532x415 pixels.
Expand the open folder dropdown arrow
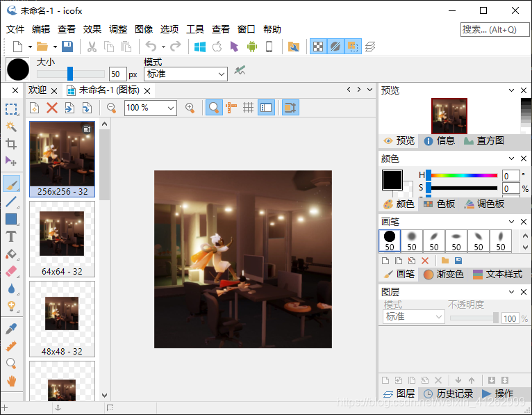(55, 47)
